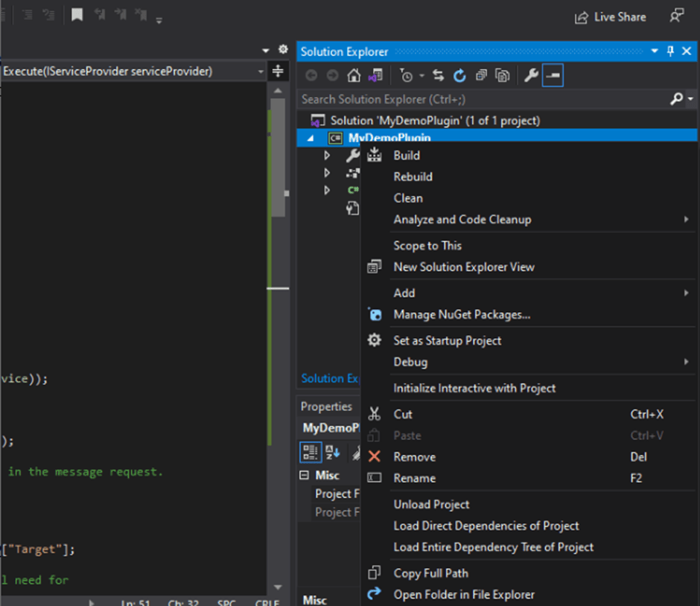Click the Collapse All icon in Solution Explorer
The width and height of the screenshot is (700, 606).
point(481,75)
